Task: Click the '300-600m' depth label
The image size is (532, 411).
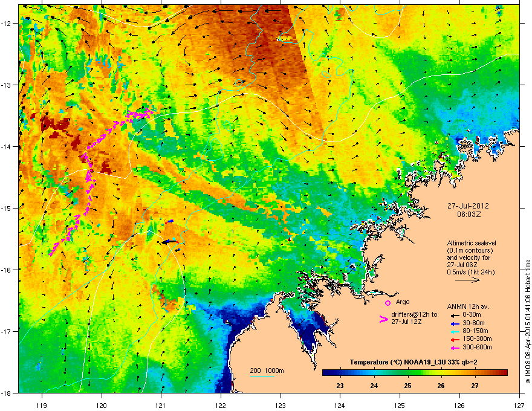Action: click(x=477, y=347)
